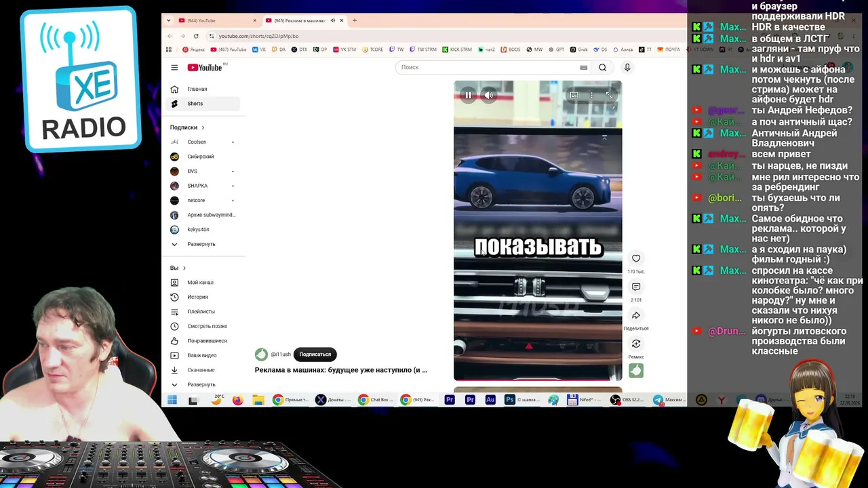Open Adobe Audition from the taskbar

point(490,400)
